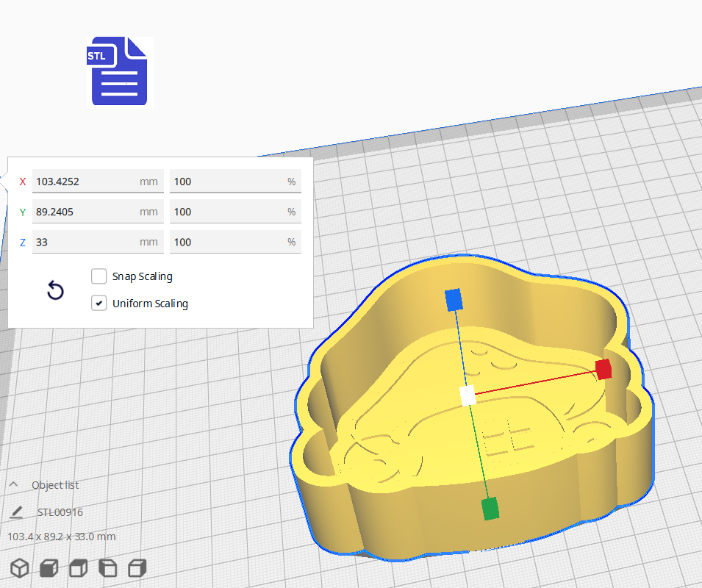
Task: Select the Front view cube icon
Action: tap(49, 567)
